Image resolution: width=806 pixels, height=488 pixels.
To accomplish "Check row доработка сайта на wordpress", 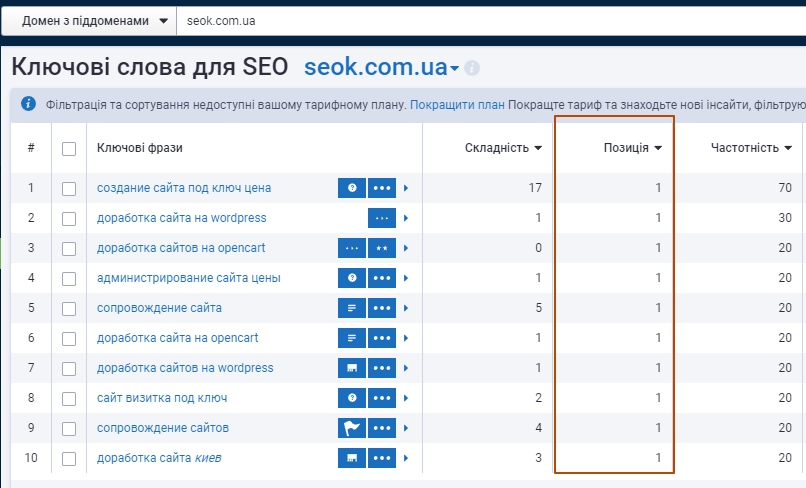I will (69, 219).
